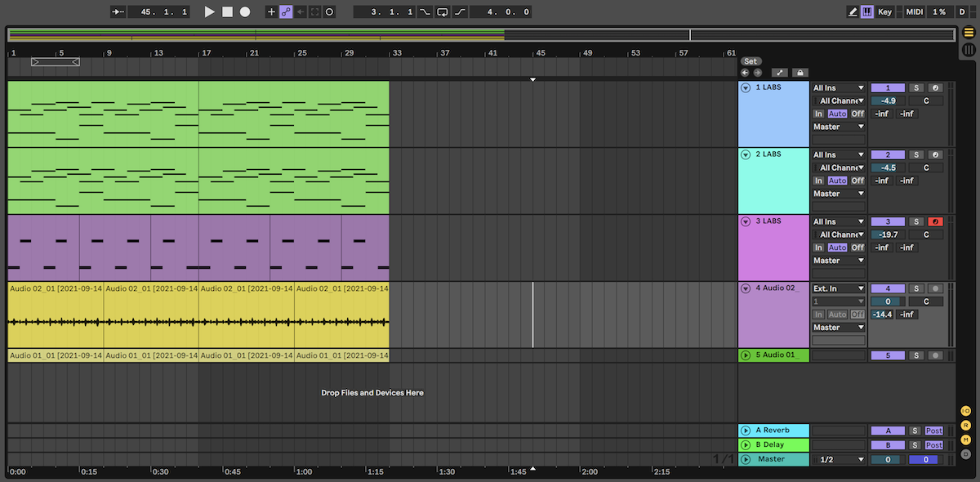
Task: Open the Ext. In input dropdown on track 4
Action: click(x=838, y=288)
